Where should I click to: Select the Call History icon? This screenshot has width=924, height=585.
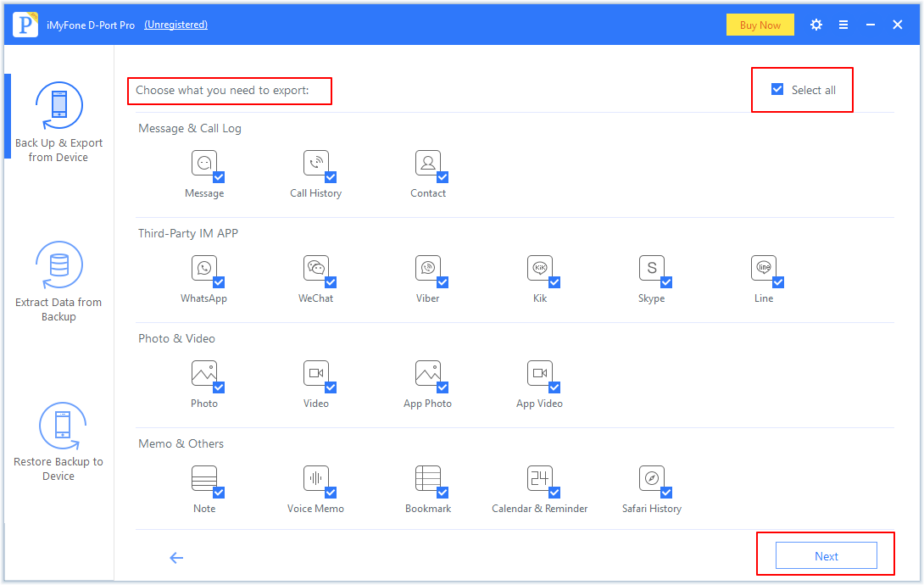coord(316,163)
